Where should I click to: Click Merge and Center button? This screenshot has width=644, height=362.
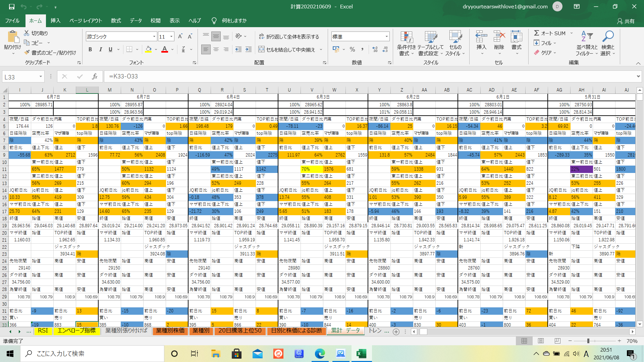287,49
